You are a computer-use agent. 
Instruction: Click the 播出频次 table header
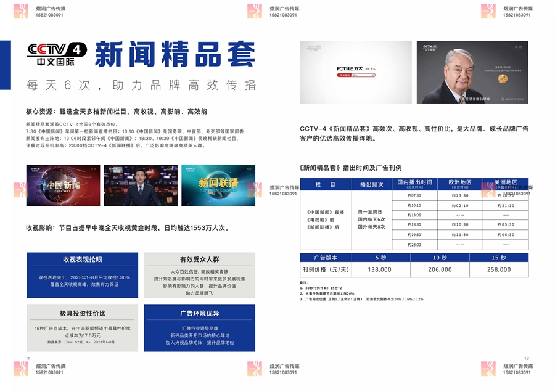coord(372,184)
